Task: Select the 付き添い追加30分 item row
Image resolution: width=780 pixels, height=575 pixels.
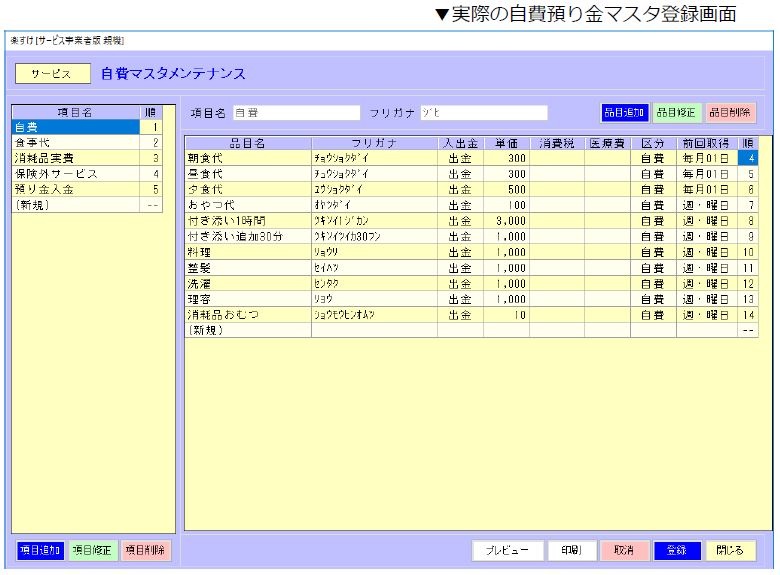Action: coord(472,236)
